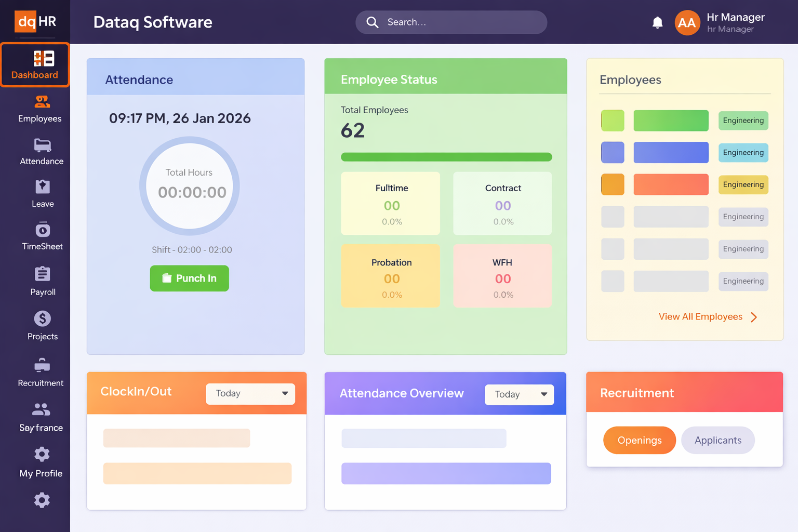This screenshot has width=798, height=532.
Task: Open Projects dollar icon
Action: tap(42, 318)
